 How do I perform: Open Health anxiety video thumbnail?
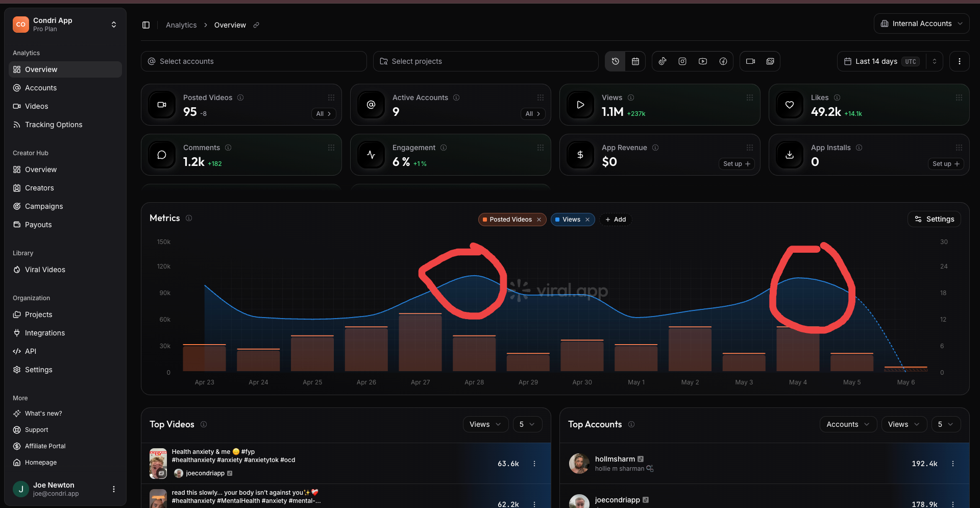[x=158, y=464]
